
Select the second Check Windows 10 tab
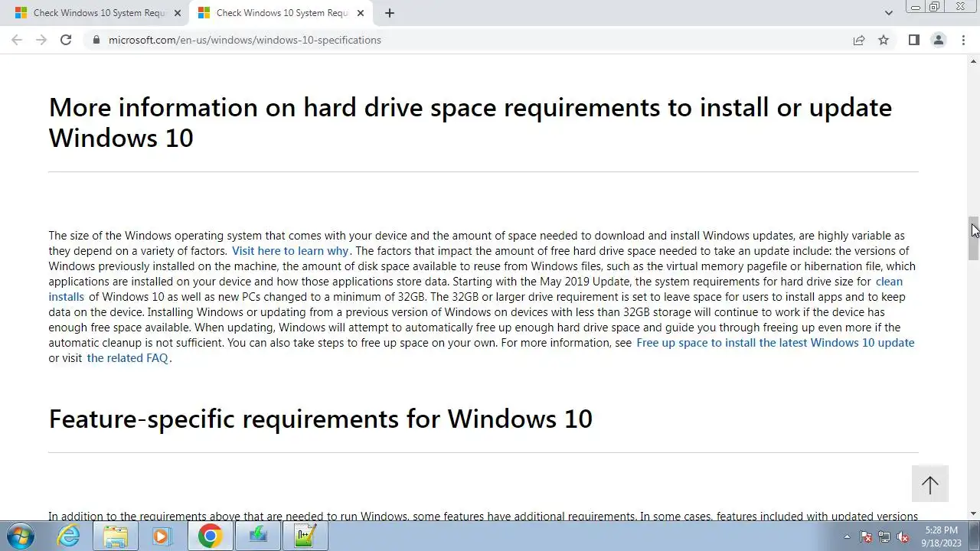tap(280, 13)
